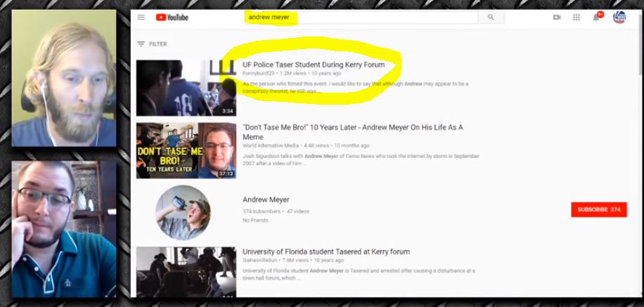Click the webcam feed of man wearing glasses
The width and height of the screenshot is (644, 307).
(64, 229)
